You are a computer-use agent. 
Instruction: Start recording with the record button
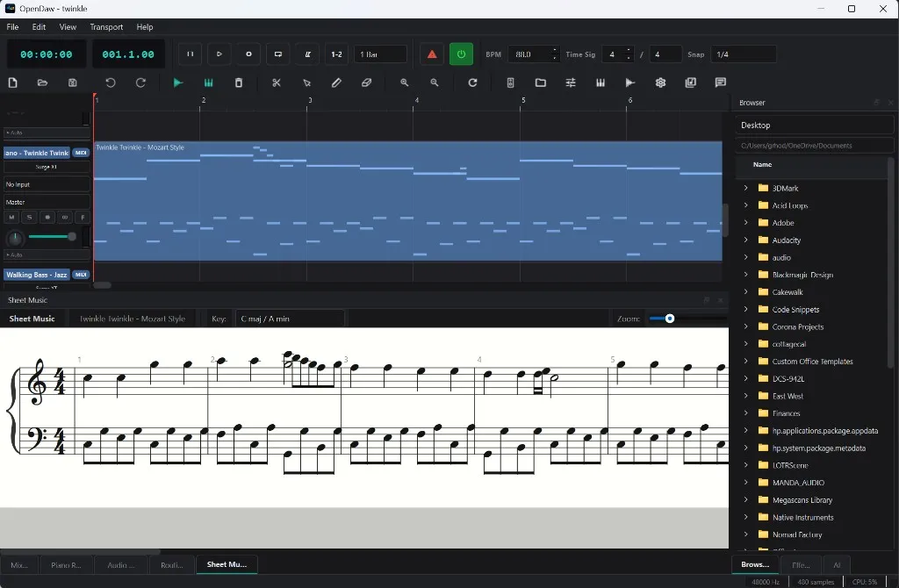(248, 54)
